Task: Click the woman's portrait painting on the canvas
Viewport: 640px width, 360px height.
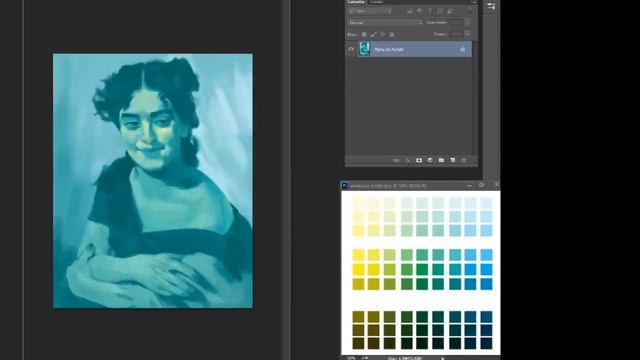Action: point(153,181)
